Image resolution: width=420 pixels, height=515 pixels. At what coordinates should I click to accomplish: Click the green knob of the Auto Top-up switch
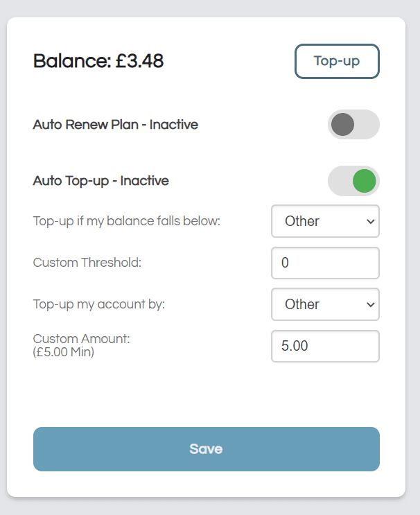[x=364, y=181]
